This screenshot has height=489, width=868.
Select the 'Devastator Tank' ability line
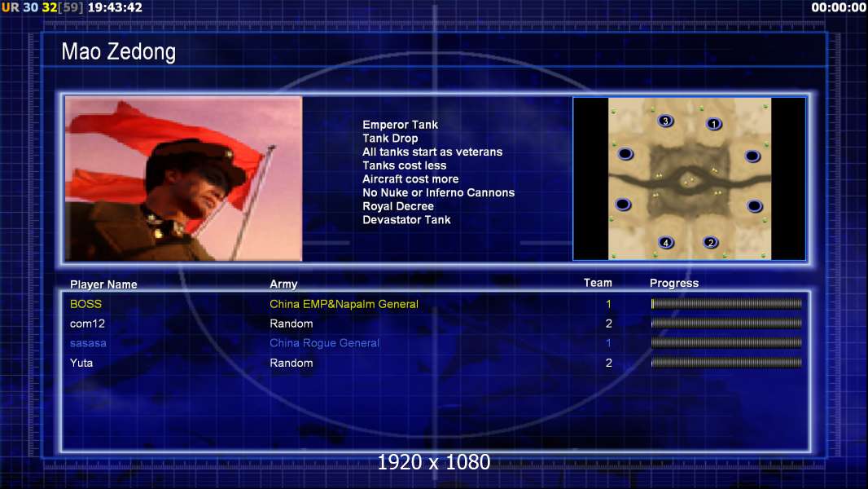(x=406, y=220)
